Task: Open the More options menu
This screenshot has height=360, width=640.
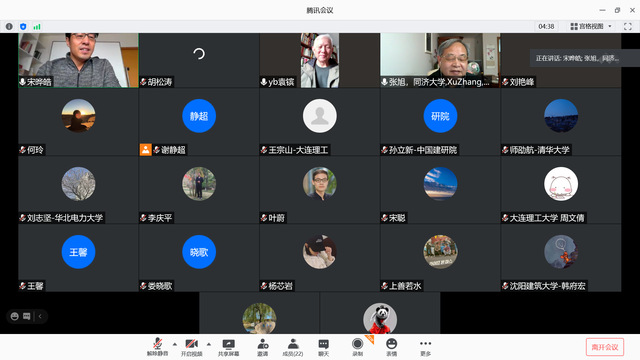Action: [x=425, y=347]
